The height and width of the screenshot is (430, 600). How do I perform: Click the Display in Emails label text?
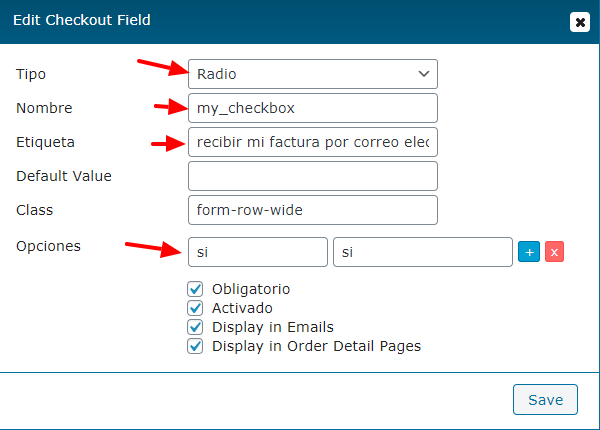(x=273, y=327)
